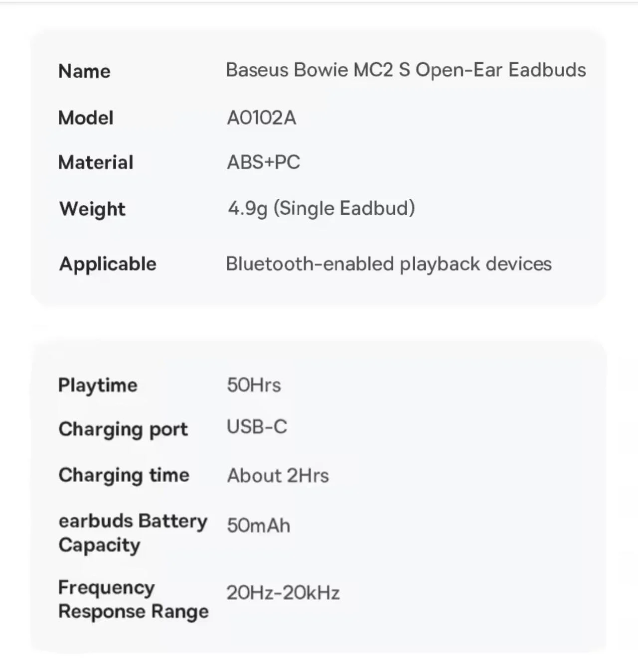
Task: Select the ABS+PC material value
Action: click(x=264, y=162)
